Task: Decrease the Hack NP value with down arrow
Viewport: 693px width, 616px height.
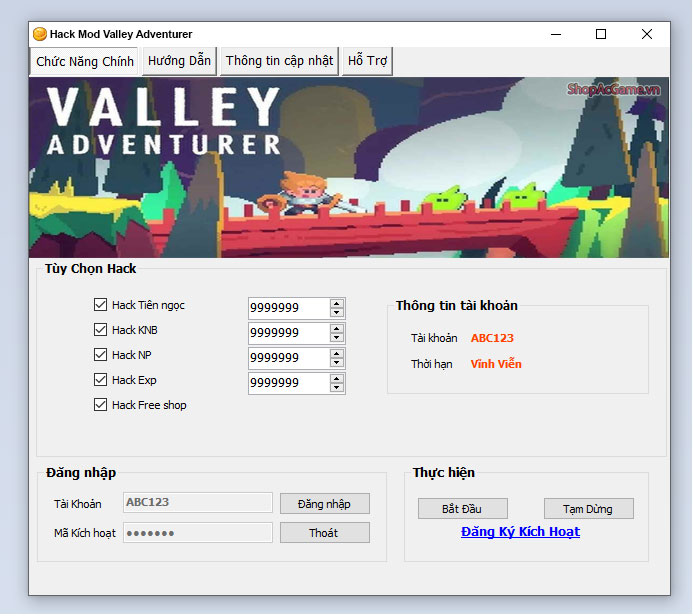Action: click(x=337, y=363)
